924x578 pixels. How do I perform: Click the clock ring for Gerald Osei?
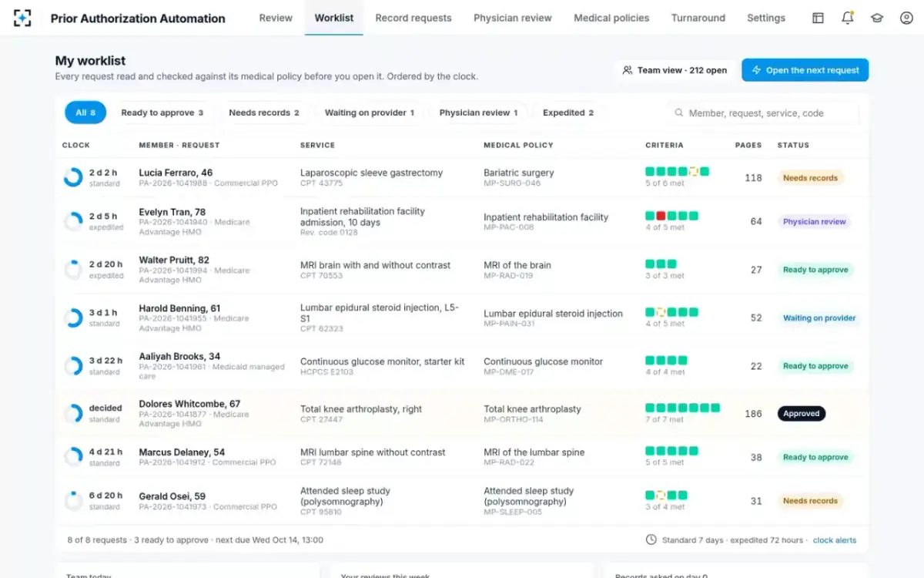73,502
